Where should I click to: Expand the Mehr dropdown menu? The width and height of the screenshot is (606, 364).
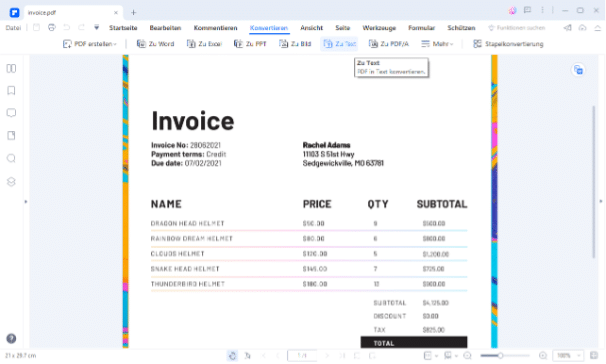tap(437, 44)
